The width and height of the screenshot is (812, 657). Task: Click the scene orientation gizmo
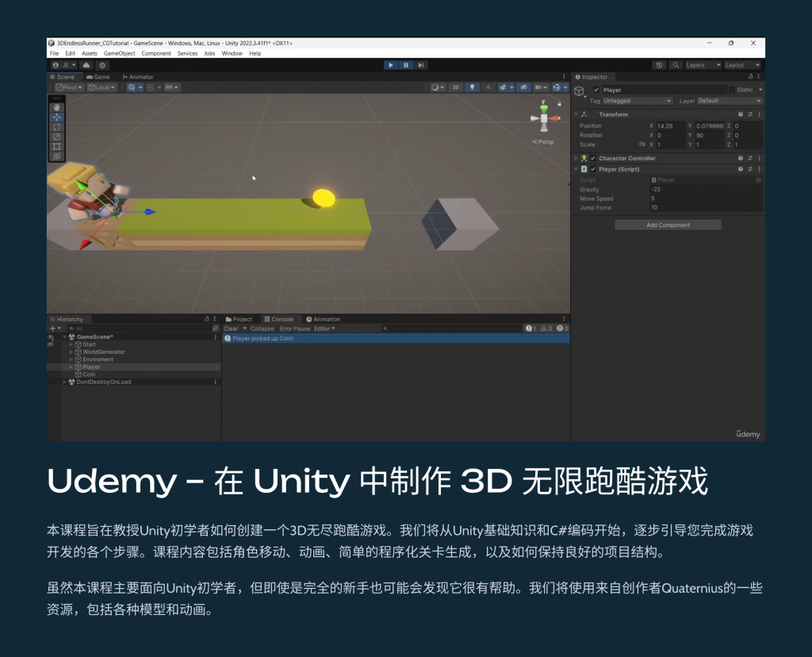544,117
